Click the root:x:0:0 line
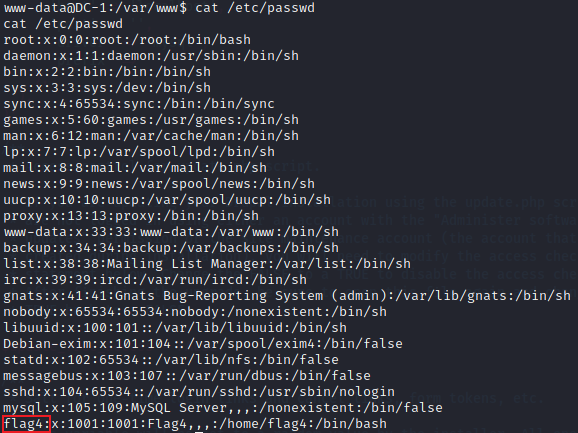The height and width of the screenshot is (433, 578). click(127, 40)
